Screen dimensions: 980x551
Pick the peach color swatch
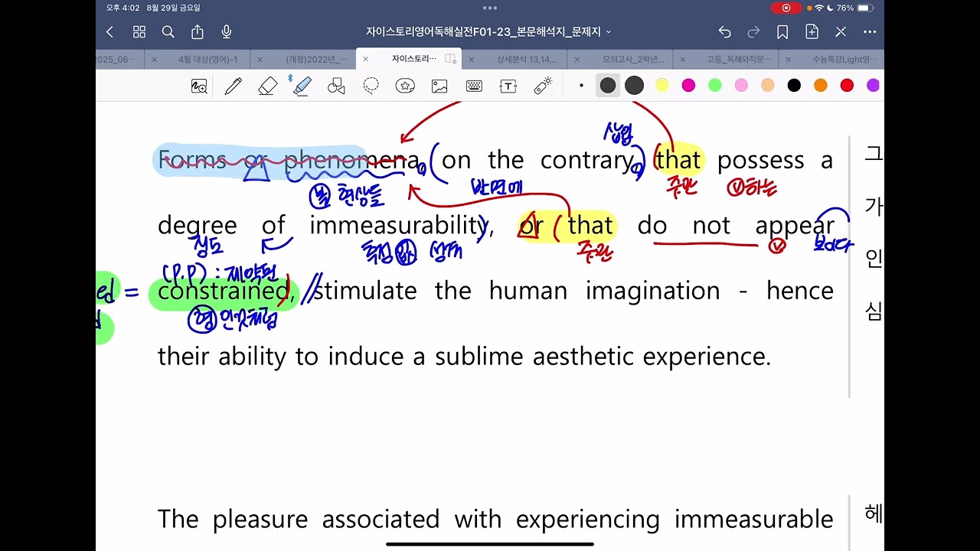pos(768,86)
